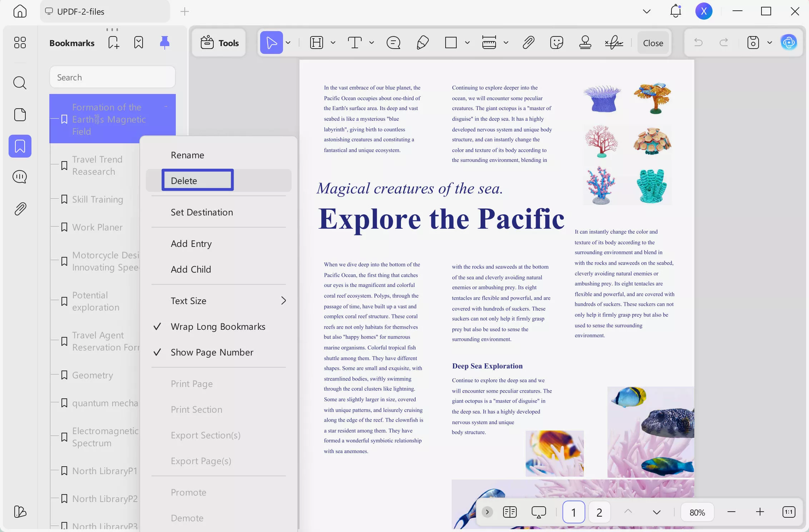Click the 80% zoom level control

697,512
